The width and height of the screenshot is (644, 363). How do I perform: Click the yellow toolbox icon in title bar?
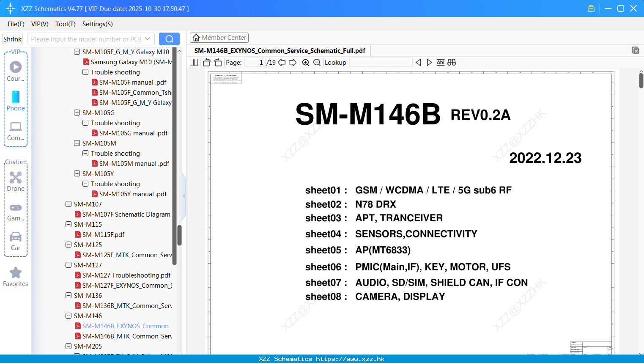click(591, 8)
